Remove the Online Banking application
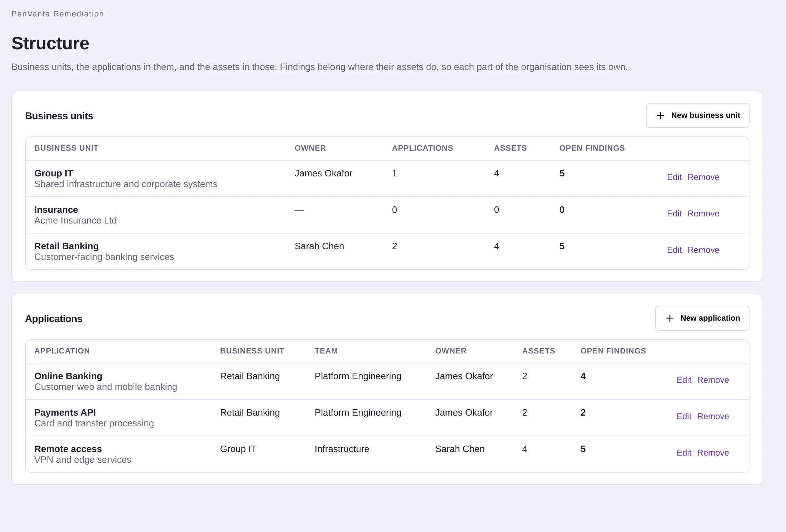786x532 pixels. coord(713,380)
